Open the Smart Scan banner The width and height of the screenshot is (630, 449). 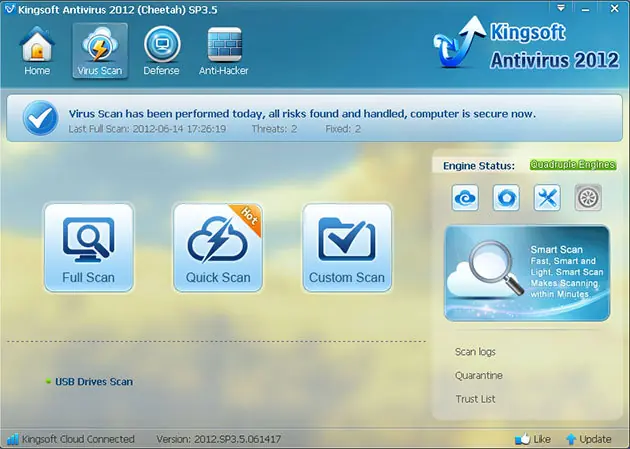[x=527, y=273]
